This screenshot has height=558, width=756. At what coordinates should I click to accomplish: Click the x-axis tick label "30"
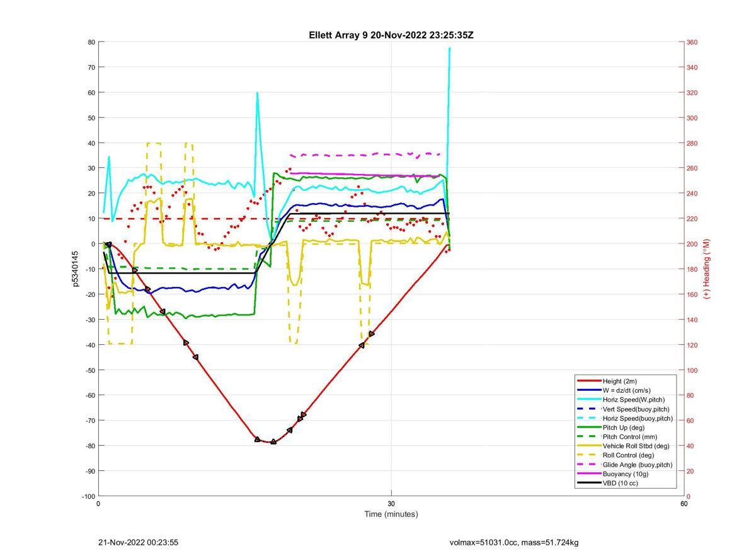[x=391, y=503]
